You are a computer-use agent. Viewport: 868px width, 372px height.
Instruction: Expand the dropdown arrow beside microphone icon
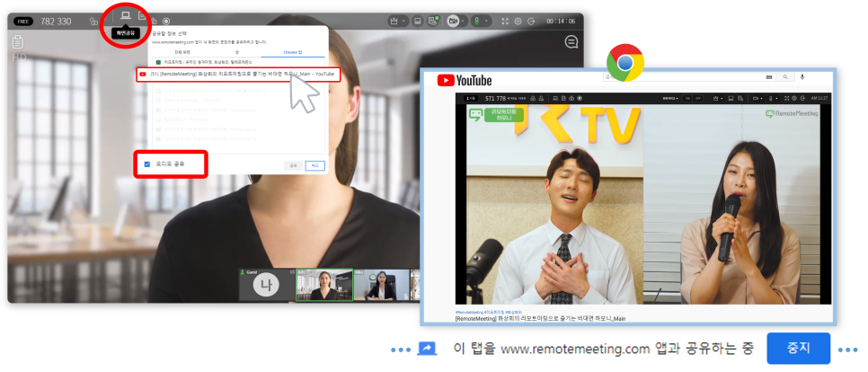pyautogui.click(x=487, y=21)
